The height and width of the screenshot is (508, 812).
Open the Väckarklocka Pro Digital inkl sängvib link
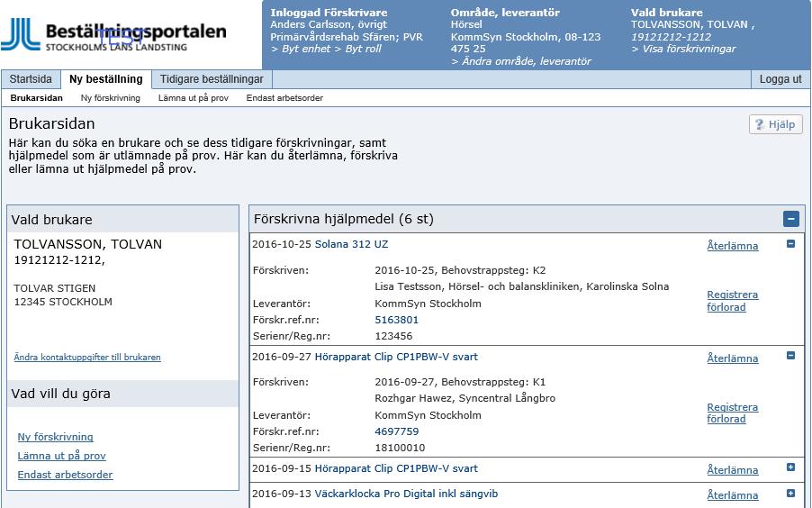pyautogui.click(x=406, y=494)
